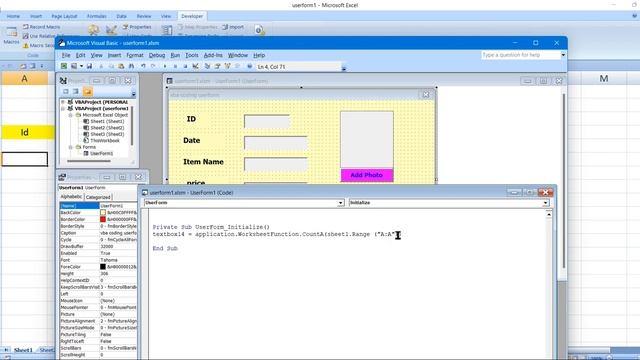Click Properties in Excel Developer ribbon
640x360 pixels.
point(137,27)
